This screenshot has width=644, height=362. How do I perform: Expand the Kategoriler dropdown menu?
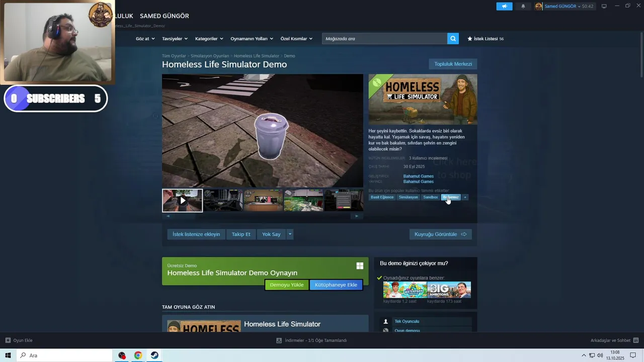pos(209,39)
